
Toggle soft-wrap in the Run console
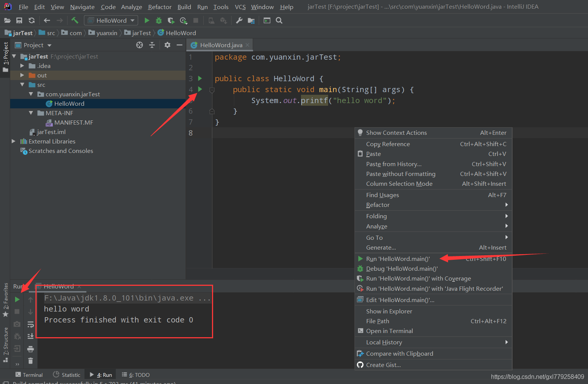pyautogui.click(x=31, y=324)
